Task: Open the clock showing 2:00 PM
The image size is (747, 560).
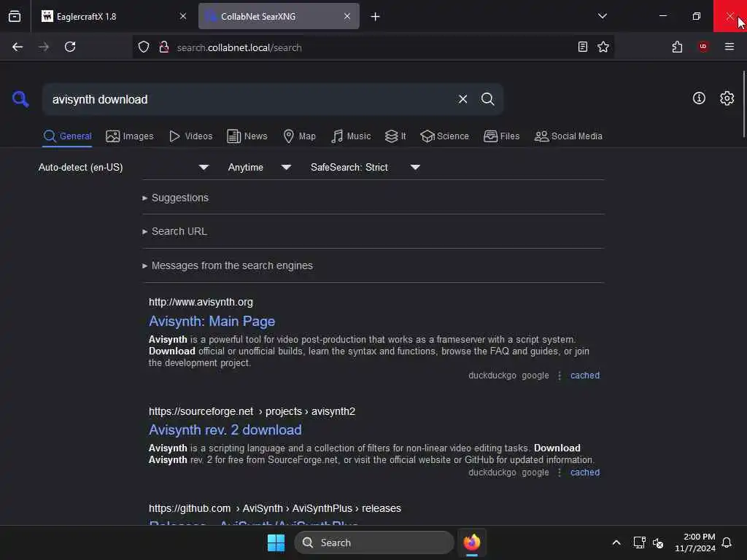Action: point(695,542)
